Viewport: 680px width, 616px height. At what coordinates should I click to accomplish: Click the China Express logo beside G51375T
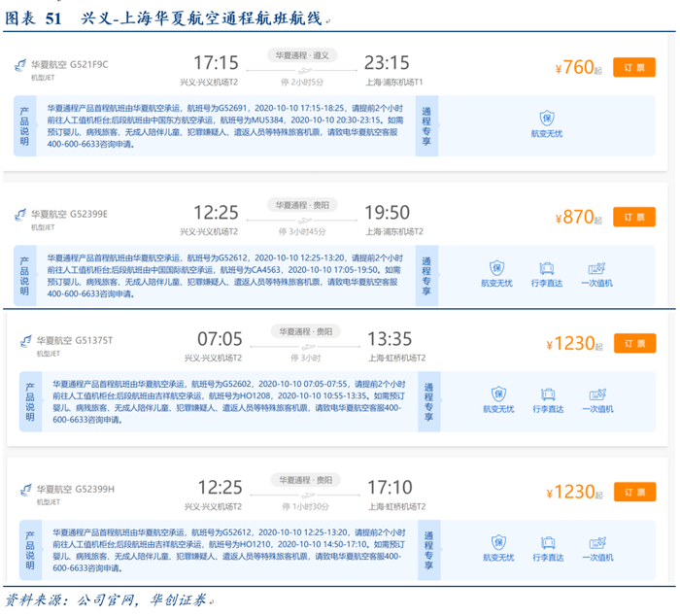(25, 341)
